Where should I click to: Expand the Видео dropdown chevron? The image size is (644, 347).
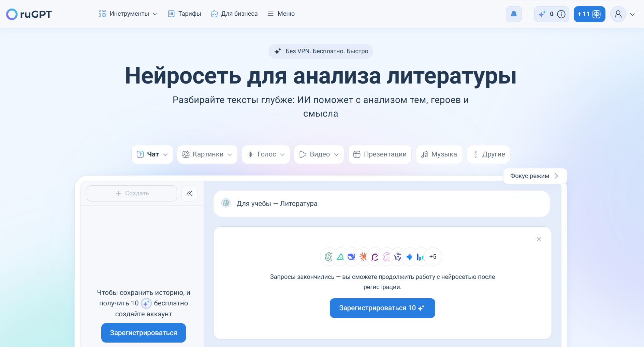[336, 154]
